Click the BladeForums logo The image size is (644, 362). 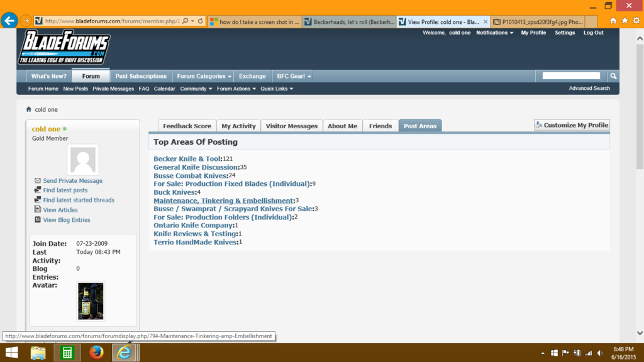(x=64, y=47)
